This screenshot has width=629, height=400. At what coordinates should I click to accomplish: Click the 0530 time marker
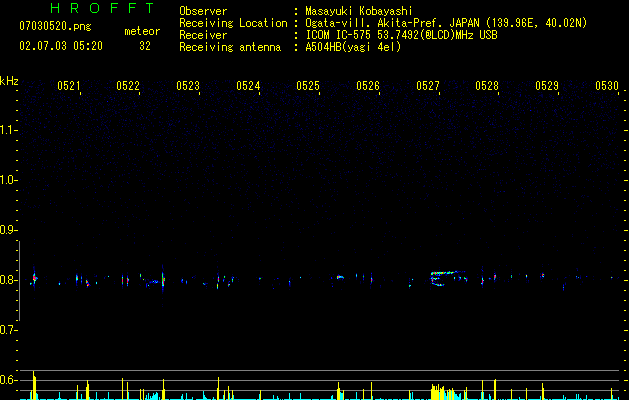(x=607, y=86)
